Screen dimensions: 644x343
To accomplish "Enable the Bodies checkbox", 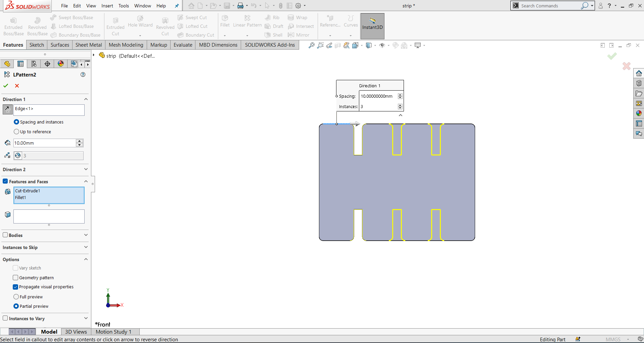I will point(5,235).
